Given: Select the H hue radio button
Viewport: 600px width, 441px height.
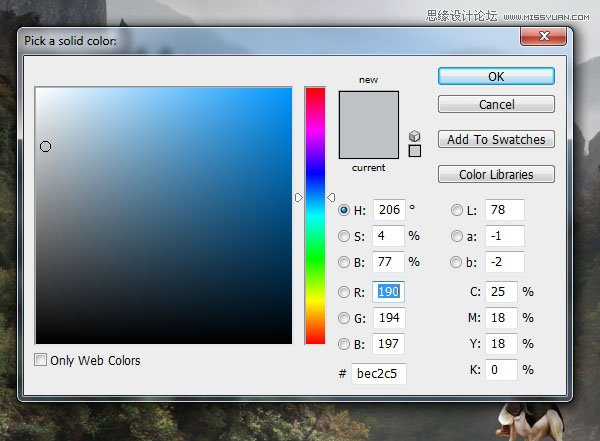Looking at the screenshot, I should pyautogui.click(x=344, y=210).
